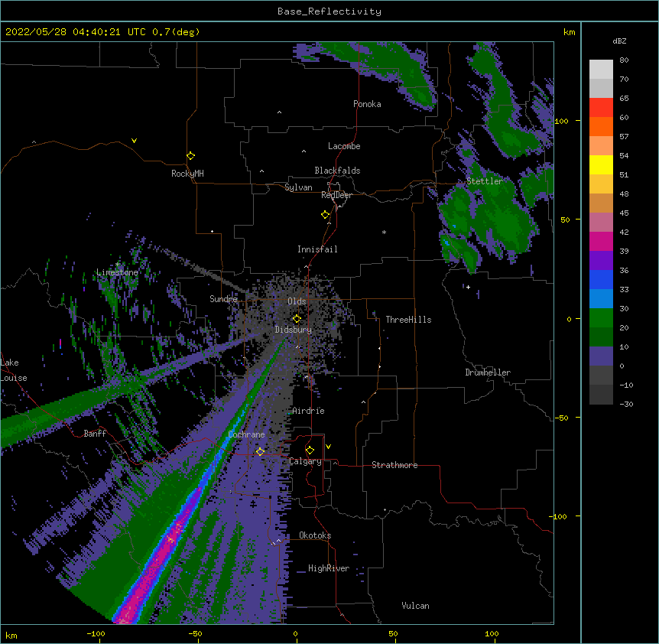The image size is (659, 644).
Task: Click the Stettler town label
Action: coord(485,181)
